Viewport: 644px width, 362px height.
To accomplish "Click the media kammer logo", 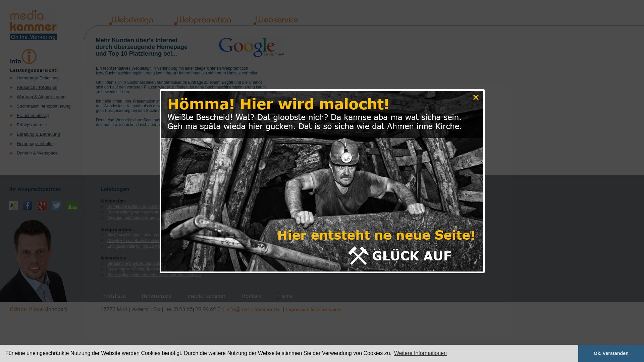I will (33, 25).
